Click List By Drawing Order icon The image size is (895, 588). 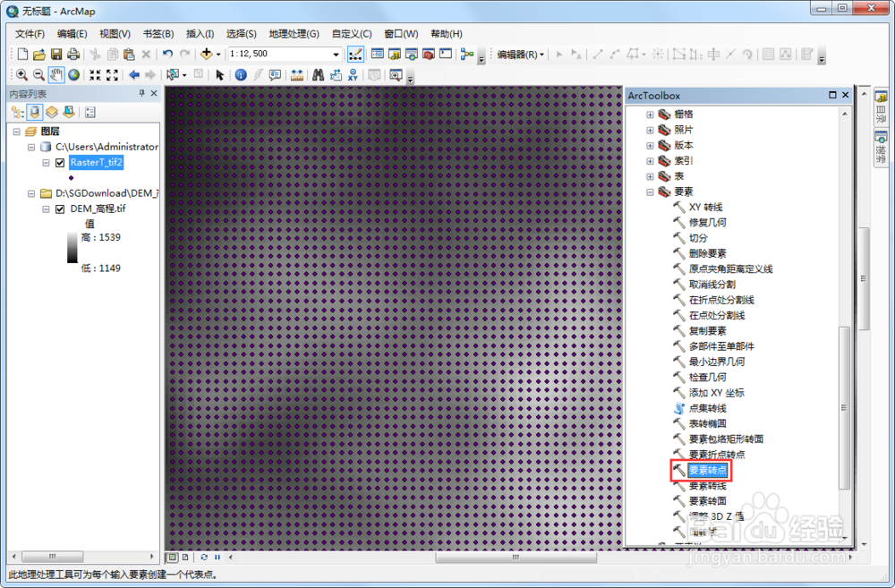[x=18, y=112]
